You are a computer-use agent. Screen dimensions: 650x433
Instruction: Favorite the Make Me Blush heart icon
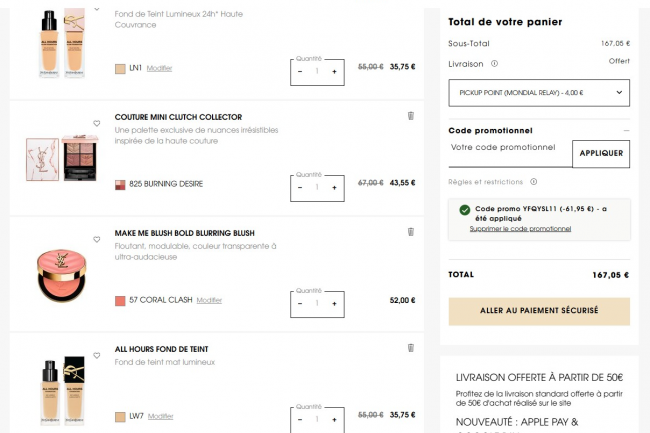[97, 240]
